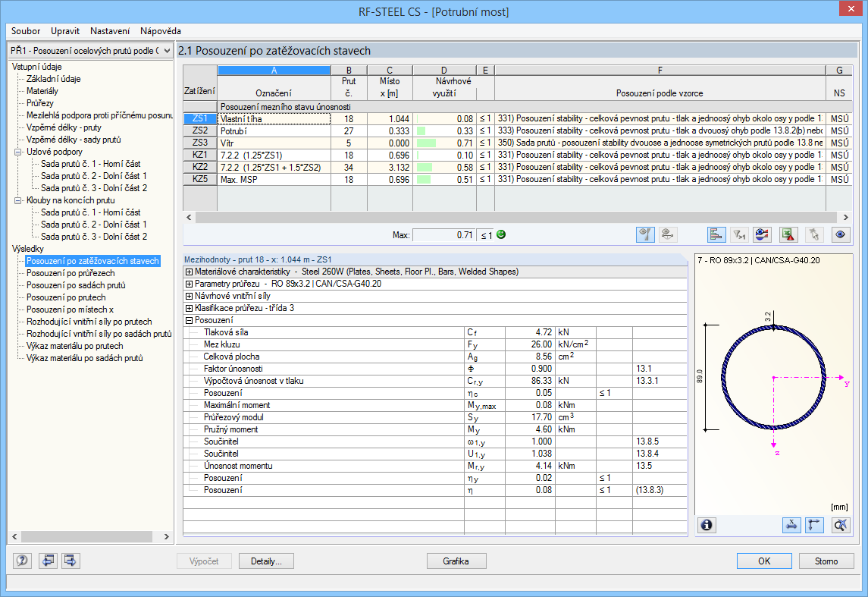Open Posouzení po průřezech results

tap(71, 273)
